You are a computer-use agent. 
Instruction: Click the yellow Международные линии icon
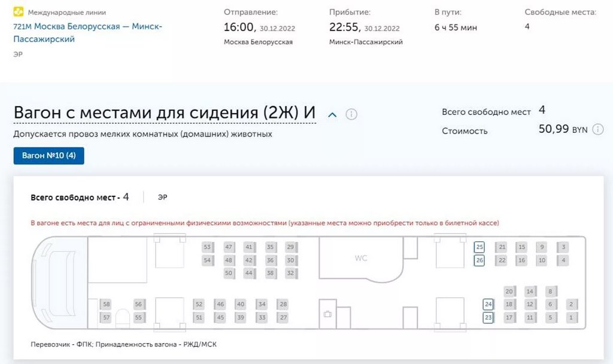[18, 11]
